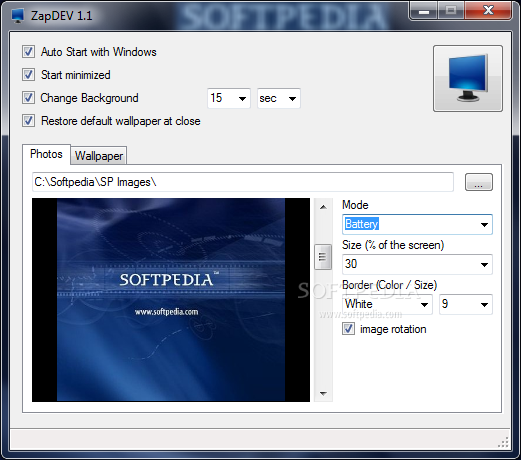Click the Mode label text

pyautogui.click(x=355, y=205)
